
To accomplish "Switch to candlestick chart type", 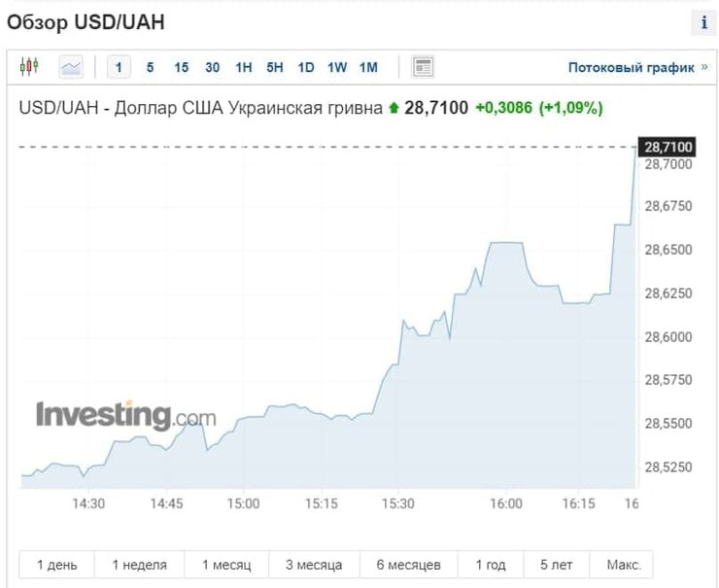I will click(29, 67).
